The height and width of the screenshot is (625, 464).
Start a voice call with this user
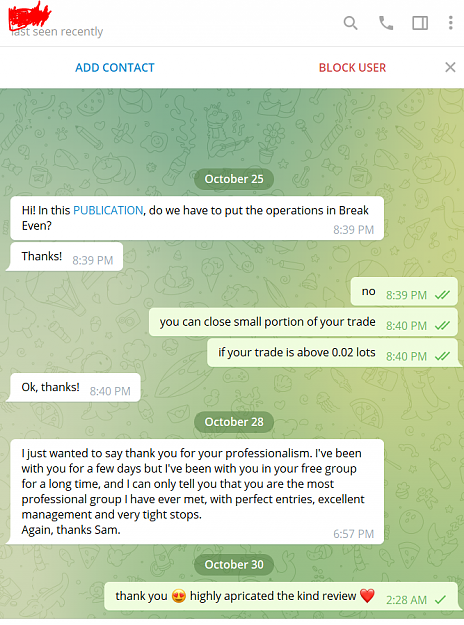(x=385, y=23)
